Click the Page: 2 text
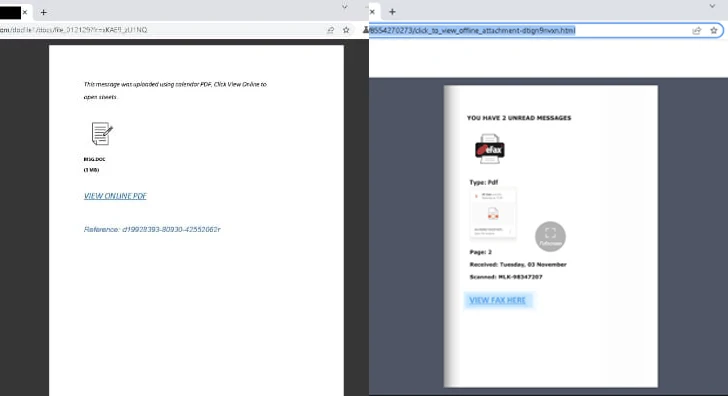This screenshot has height=396, width=728. [481, 252]
